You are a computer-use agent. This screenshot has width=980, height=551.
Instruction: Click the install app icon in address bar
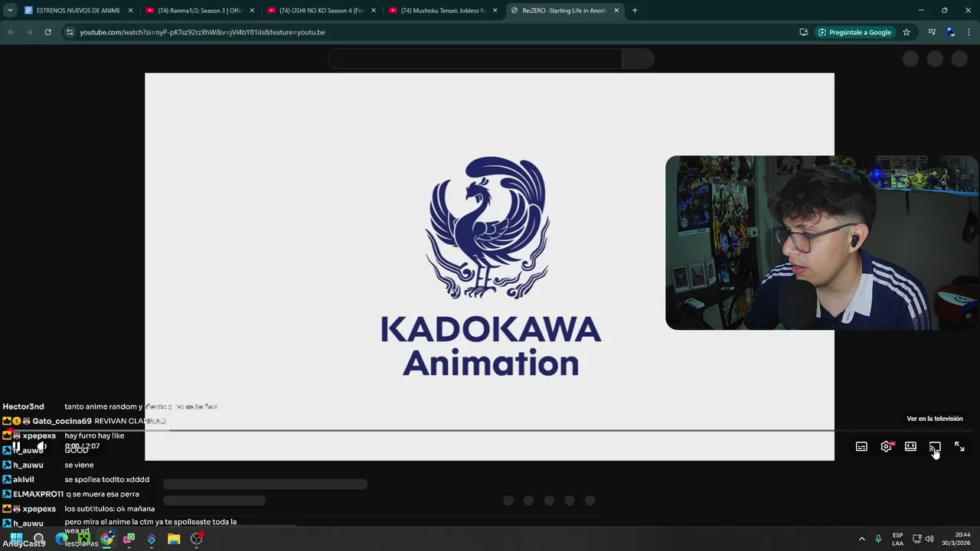pyautogui.click(x=803, y=32)
